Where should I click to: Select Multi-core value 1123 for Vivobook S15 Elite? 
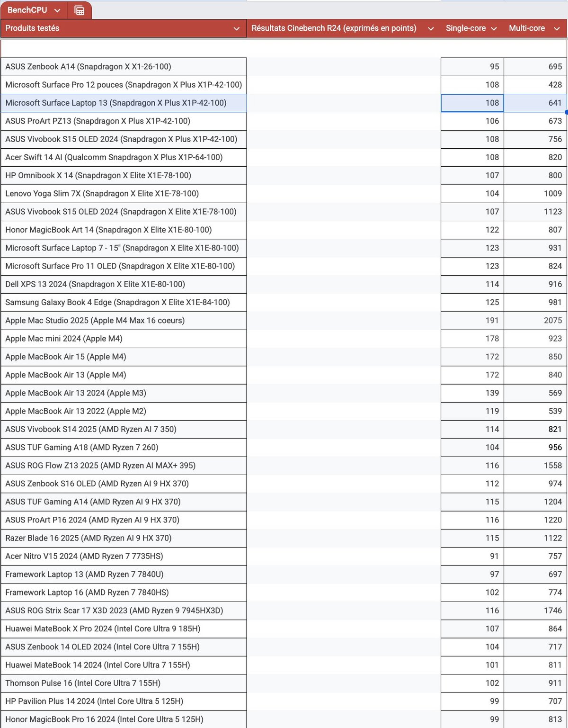pyautogui.click(x=535, y=212)
